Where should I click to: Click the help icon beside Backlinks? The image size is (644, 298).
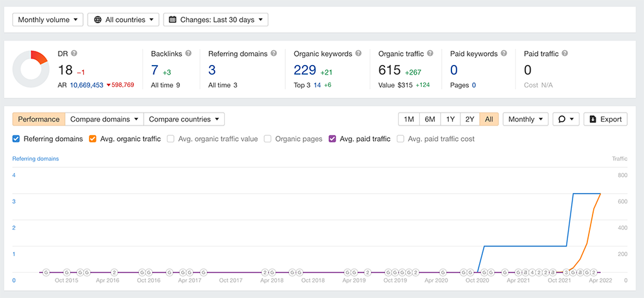point(187,54)
